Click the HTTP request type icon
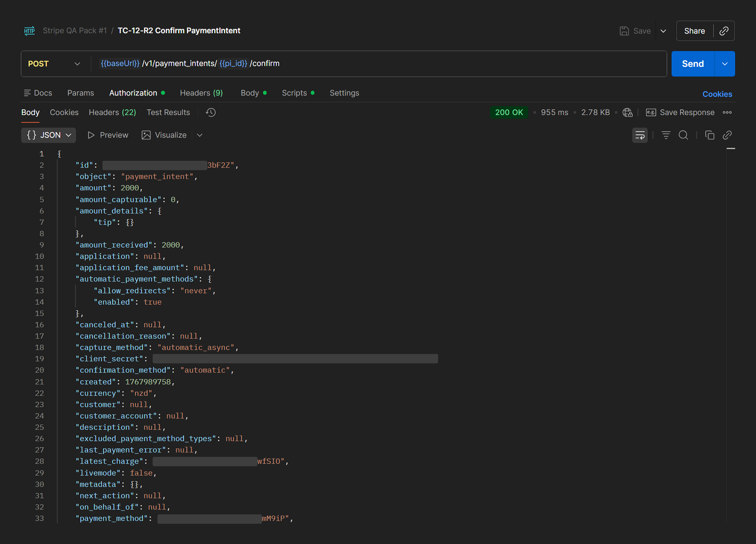 pos(29,31)
